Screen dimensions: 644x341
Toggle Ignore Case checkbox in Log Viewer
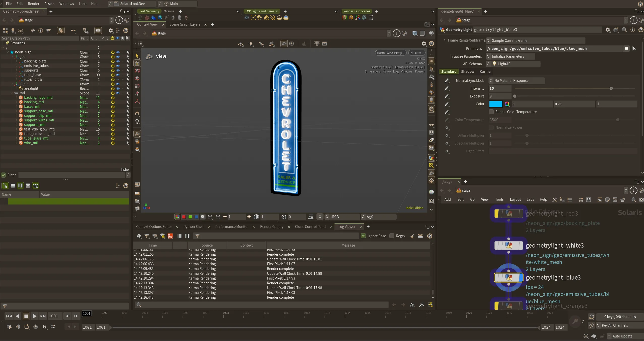(x=363, y=236)
